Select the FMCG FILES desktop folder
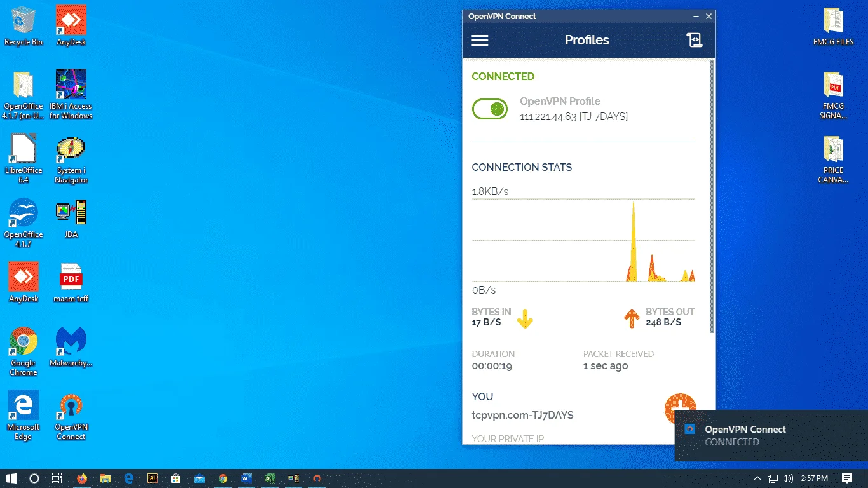868x488 pixels. (x=834, y=26)
